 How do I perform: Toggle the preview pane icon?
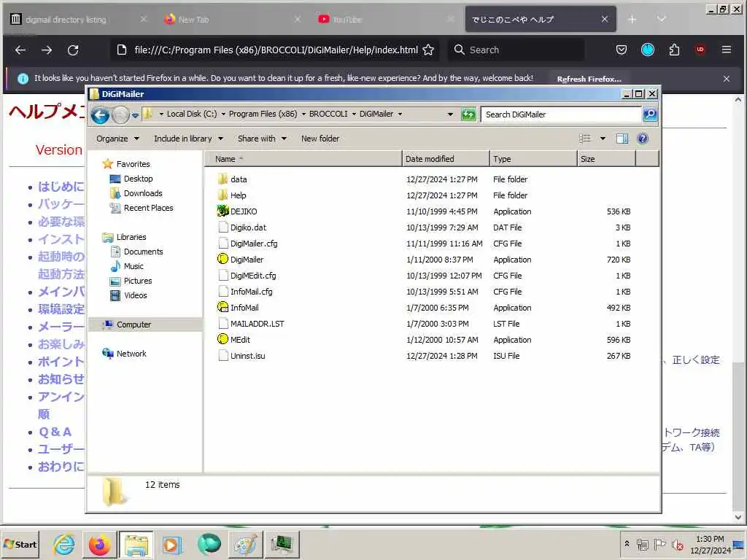(622, 139)
